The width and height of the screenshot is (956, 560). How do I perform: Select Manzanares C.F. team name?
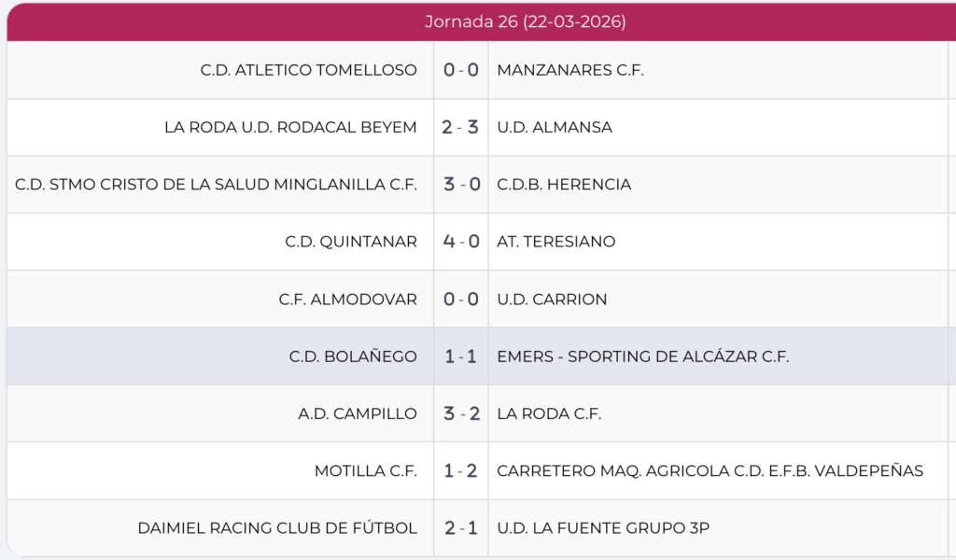570,70
